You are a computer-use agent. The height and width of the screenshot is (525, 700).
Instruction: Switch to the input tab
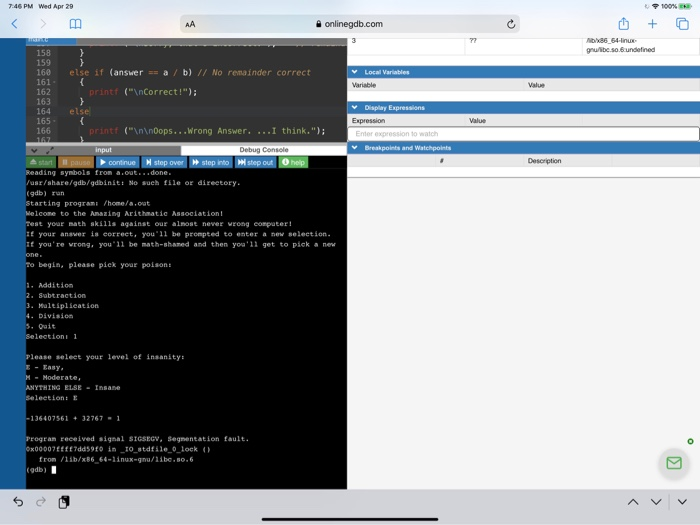[103, 150]
